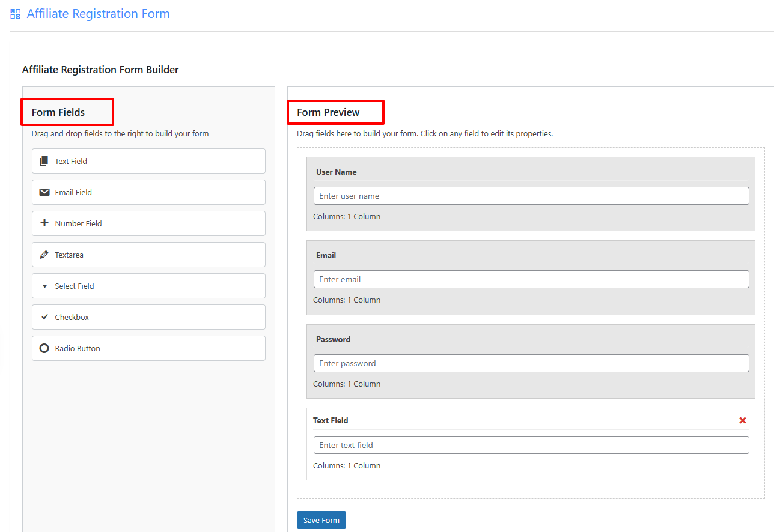Choose the Select Field item in palette
The image size is (774, 532).
click(148, 286)
